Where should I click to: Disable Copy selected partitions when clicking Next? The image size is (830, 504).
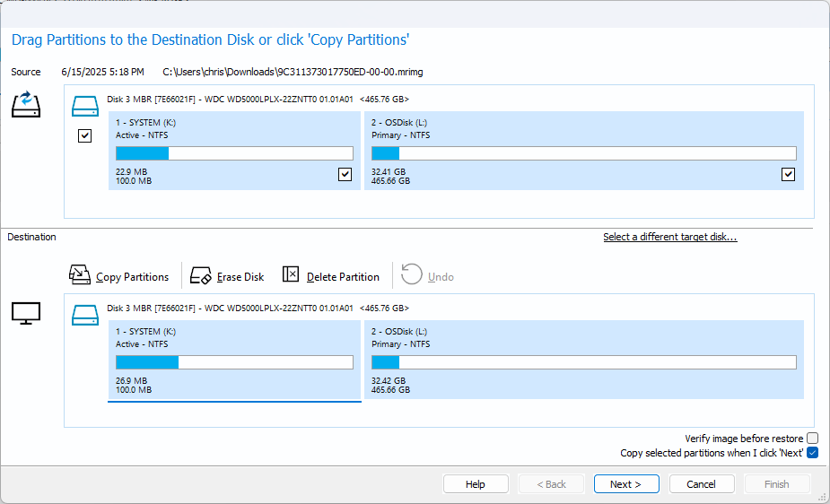click(x=812, y=453)
